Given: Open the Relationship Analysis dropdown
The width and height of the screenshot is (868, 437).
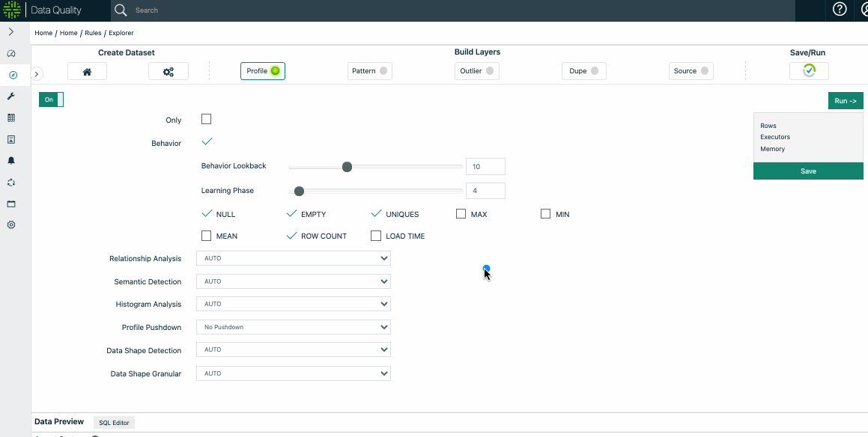Looking at the screenshot, I should coord(293,258).
